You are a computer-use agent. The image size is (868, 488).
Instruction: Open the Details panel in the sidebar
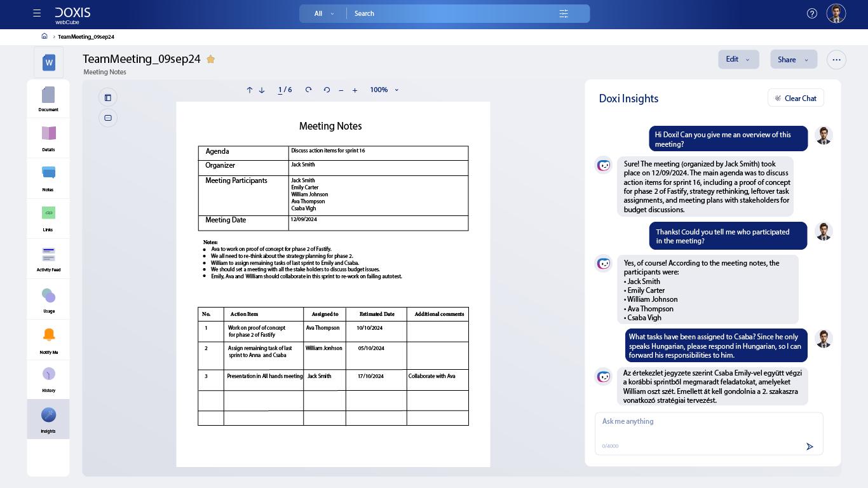pos(48,138)
